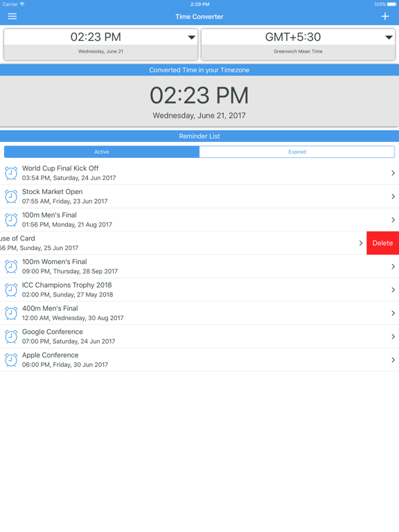Click alarm icon for ICC Champions Trophy 2018

tap(11, 290)
